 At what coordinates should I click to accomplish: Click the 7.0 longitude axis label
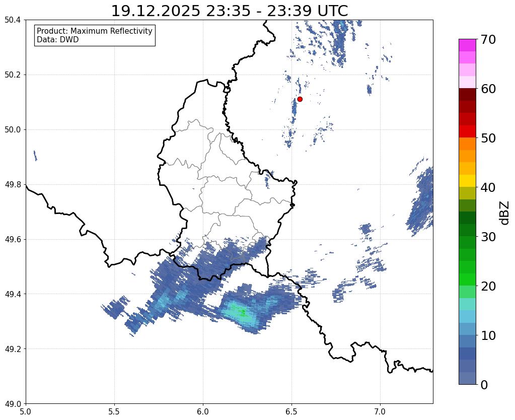click(380, 411)
